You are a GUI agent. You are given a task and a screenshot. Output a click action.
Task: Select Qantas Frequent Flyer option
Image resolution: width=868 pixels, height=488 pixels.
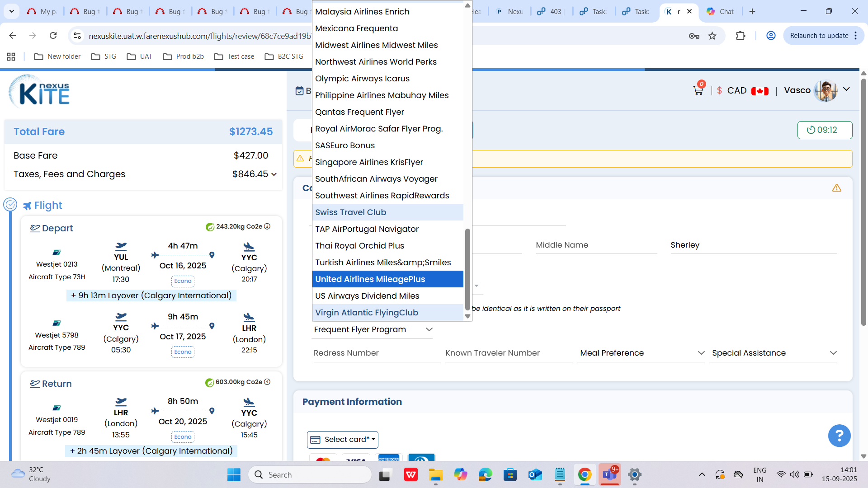387,112
